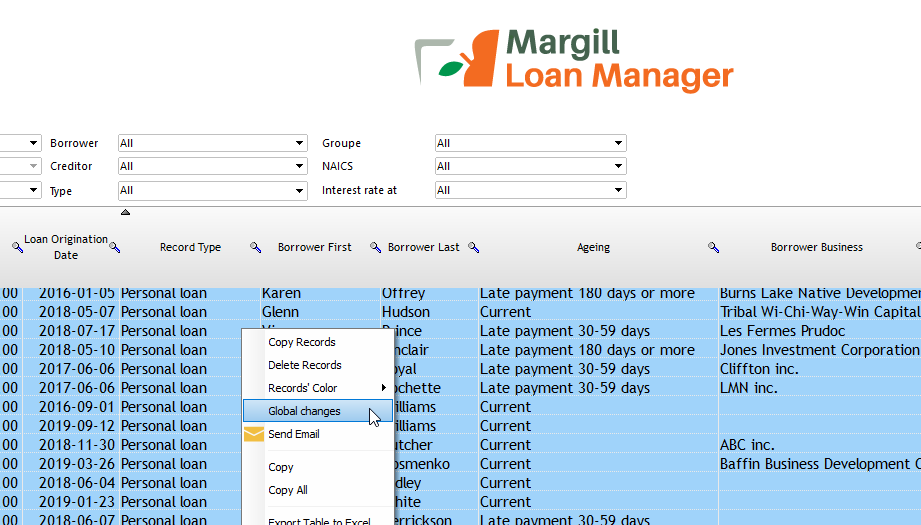Viewport: 921px width, 525px height.
Task: Open the Groupe dropdown
Action: pyautogui.click(x=530, y=143)
